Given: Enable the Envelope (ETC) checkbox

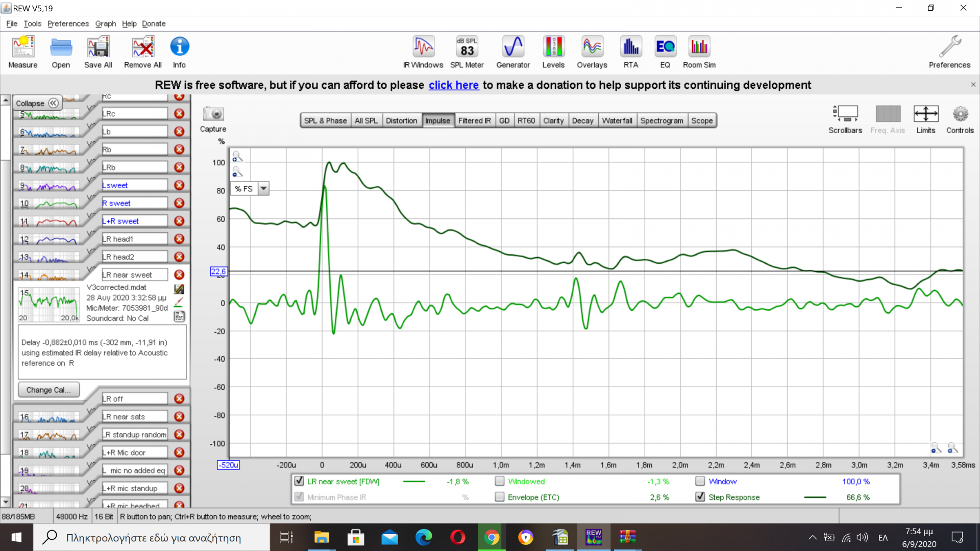Looking at the screenshot, I should pos(500,496).
